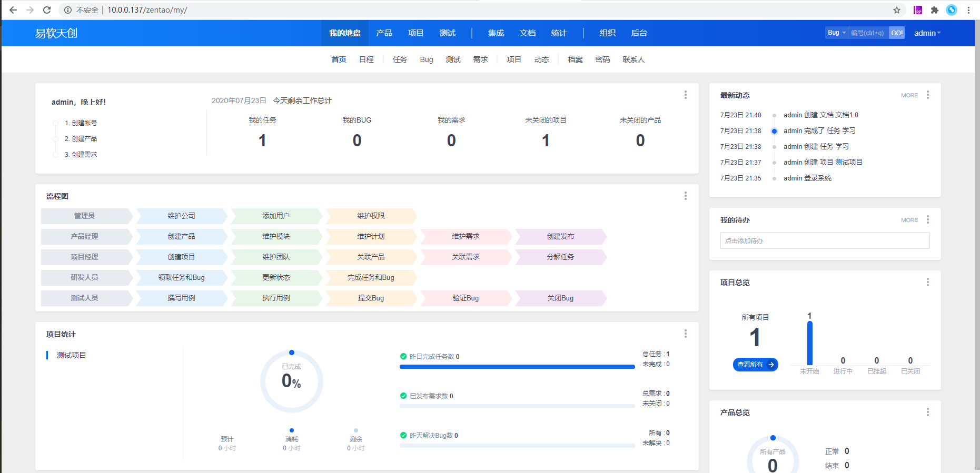Expand the admin user menu
This screenshot has width=980, height=473.
click(927, 33)
